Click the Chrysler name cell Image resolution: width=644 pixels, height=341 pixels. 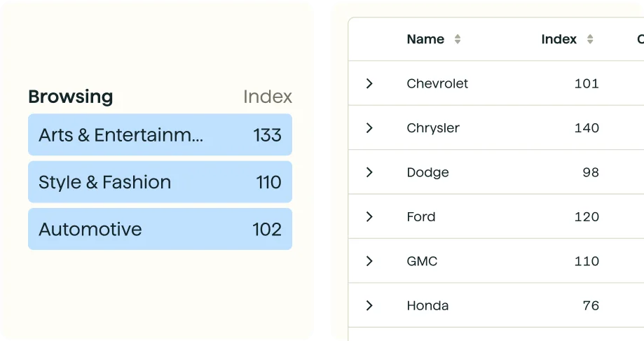433,127
